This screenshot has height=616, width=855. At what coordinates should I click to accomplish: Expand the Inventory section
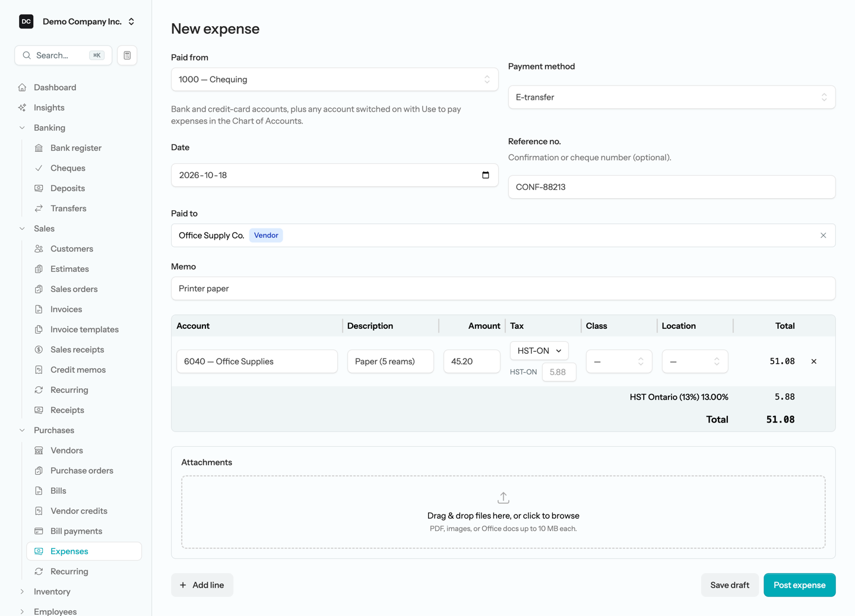pyautogui.click(x=22, y=592)
